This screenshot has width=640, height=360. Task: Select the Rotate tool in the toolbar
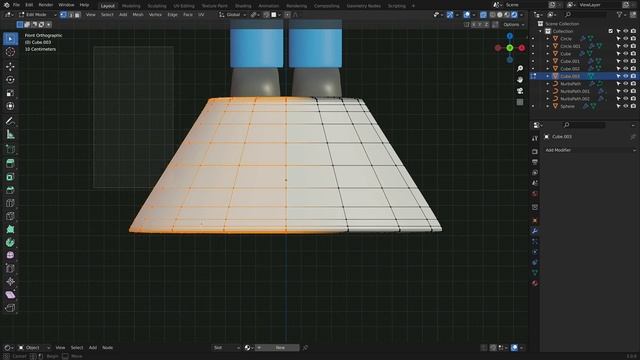click(x=10, y=80)
